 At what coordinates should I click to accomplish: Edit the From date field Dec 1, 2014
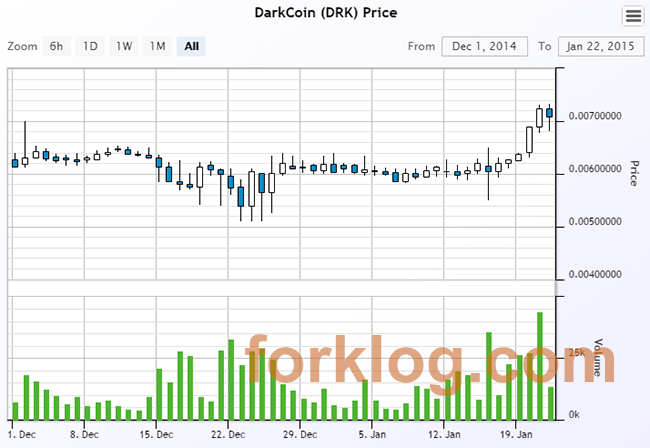pyautogui.click(x=484, y=46)
